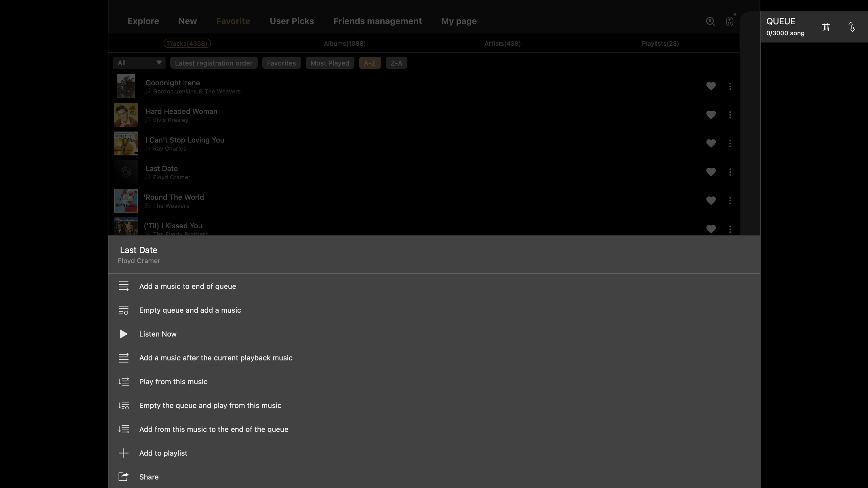Select Share from the menu
This screenshot has width=868, height=488.
pos(149,477)
